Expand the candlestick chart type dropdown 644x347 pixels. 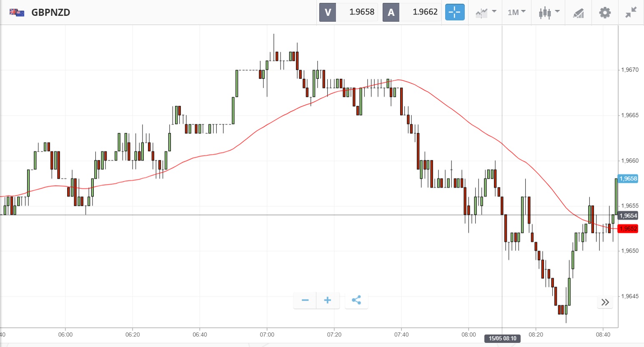pos(549,12)
